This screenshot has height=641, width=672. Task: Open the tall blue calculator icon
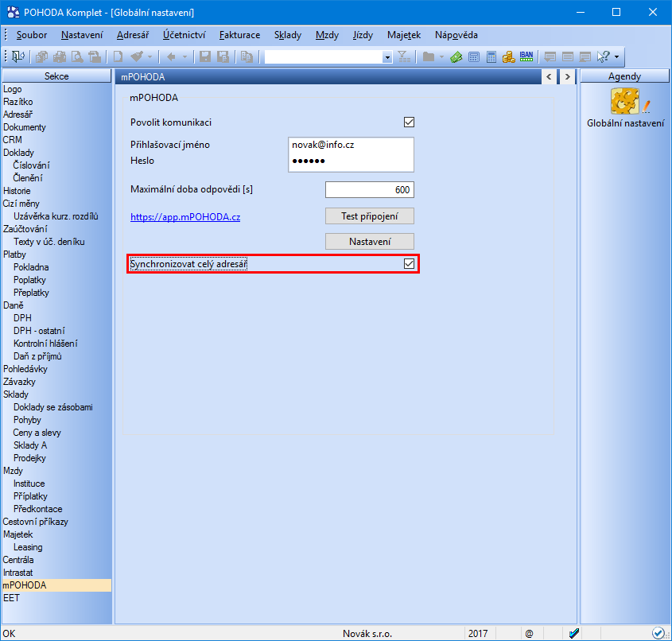pyautogui.click(x=491, y=56)
